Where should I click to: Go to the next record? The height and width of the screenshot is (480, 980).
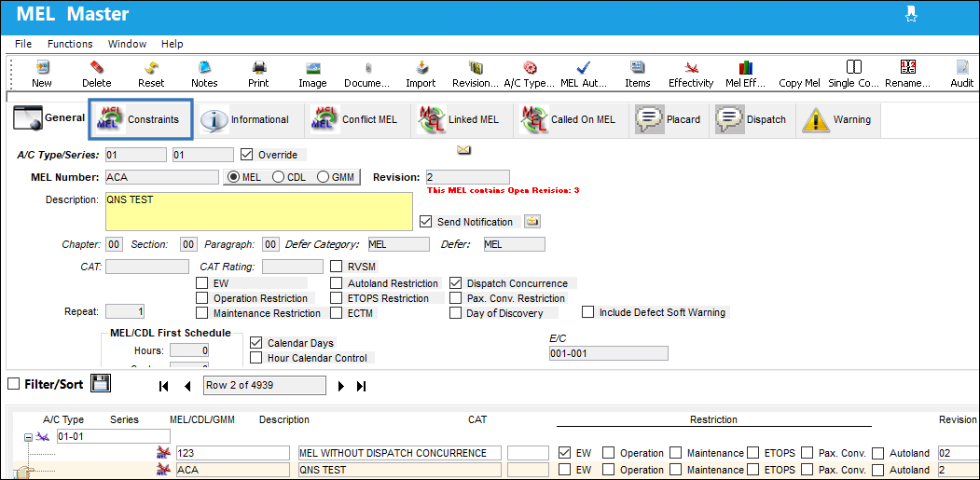tap(340, 386)
